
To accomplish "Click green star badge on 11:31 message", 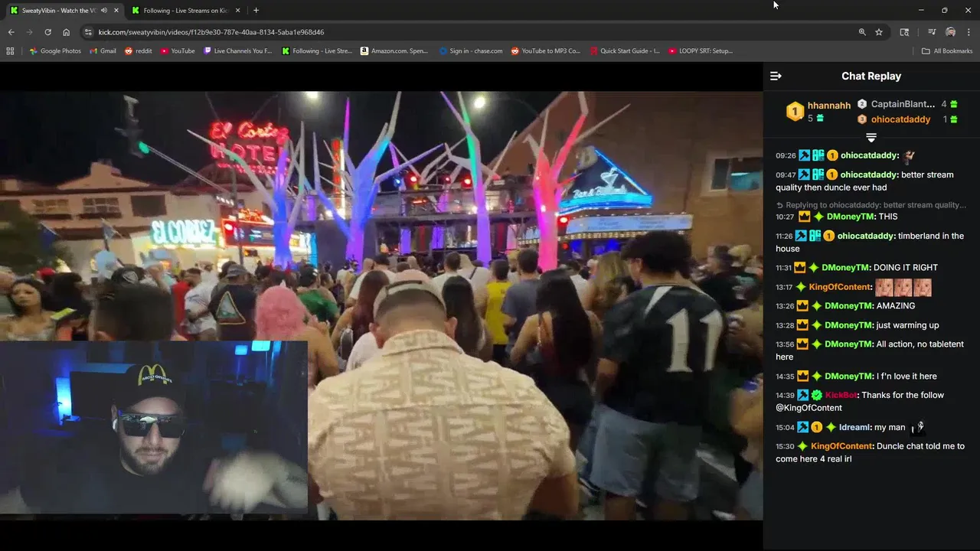I will (x=814, y=268).
